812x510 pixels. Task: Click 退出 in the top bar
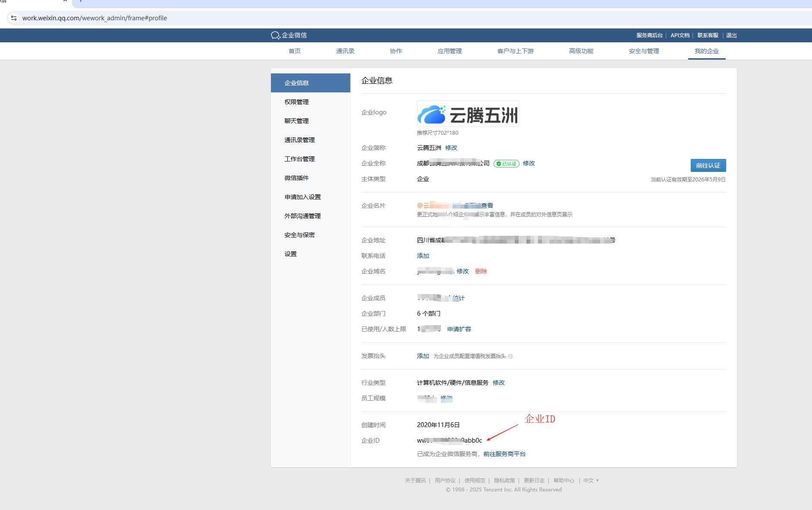pyautogui.click(x=731, y=35)
